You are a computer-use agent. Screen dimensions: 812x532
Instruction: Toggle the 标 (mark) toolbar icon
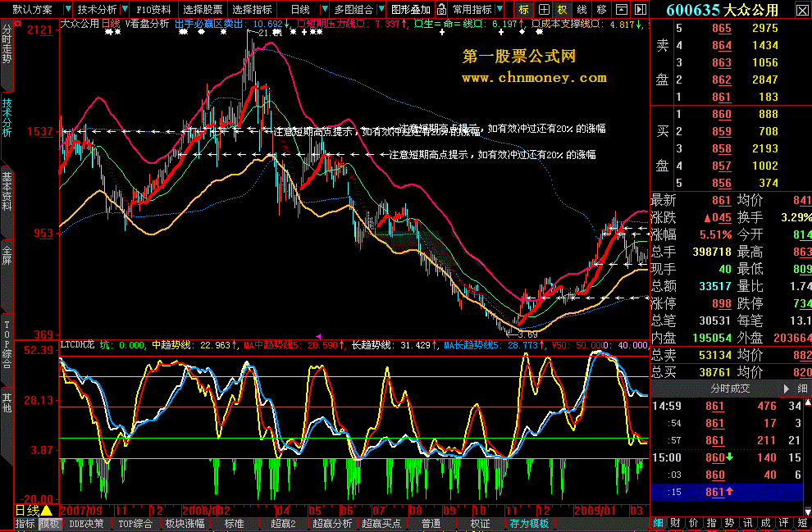[x=523, y=9]
